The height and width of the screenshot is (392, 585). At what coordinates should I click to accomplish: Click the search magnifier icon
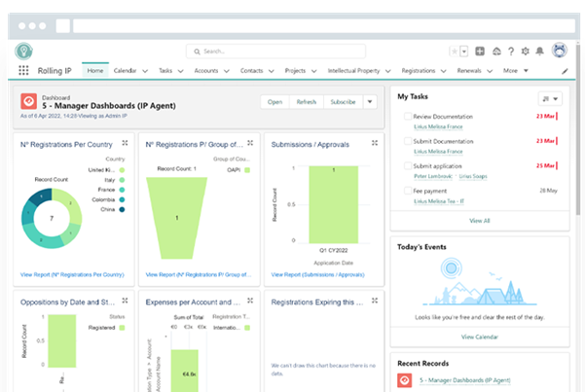(x=197, y=52)
